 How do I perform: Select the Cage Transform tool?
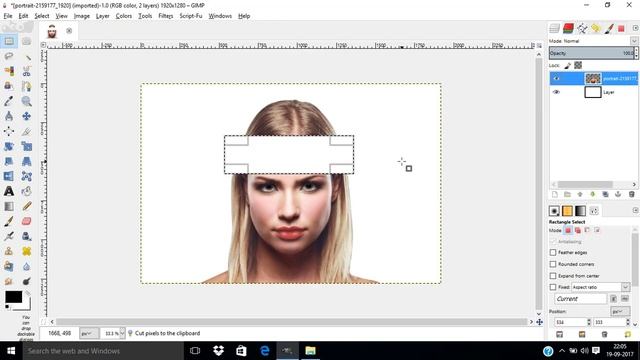(27, 176)
